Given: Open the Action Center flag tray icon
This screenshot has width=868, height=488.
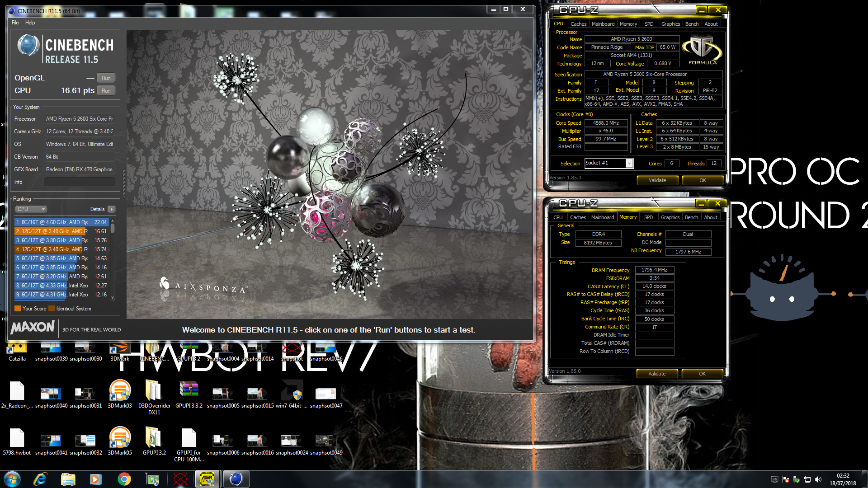Looking at the screenshot, I should tap(786, 479).
